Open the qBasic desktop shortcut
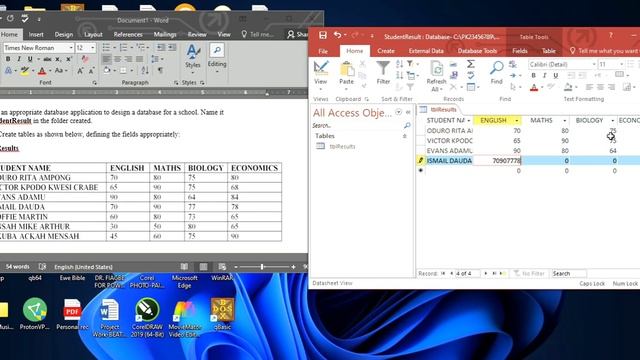Screen dimensions: 640x360 tap(222, 314)
